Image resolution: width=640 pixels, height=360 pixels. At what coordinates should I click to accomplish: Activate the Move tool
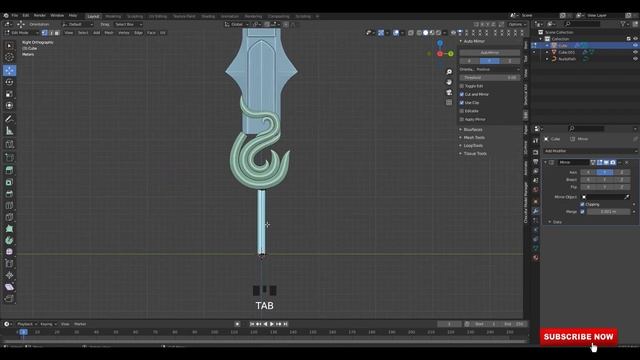pyautogui.click(x=9, y=70)
